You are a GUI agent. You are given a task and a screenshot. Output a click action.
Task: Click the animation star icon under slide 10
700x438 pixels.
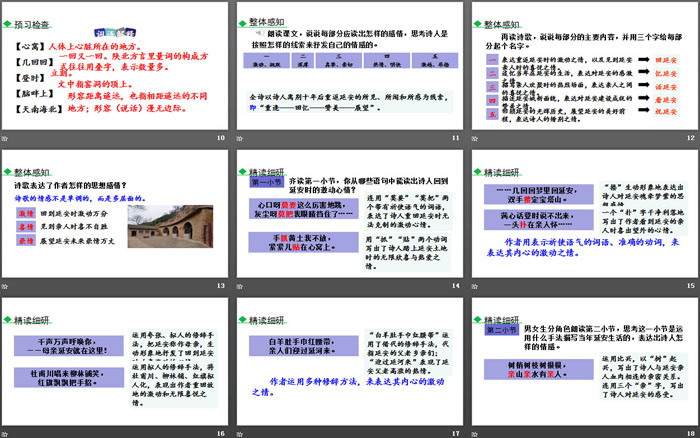click(5, 138)
